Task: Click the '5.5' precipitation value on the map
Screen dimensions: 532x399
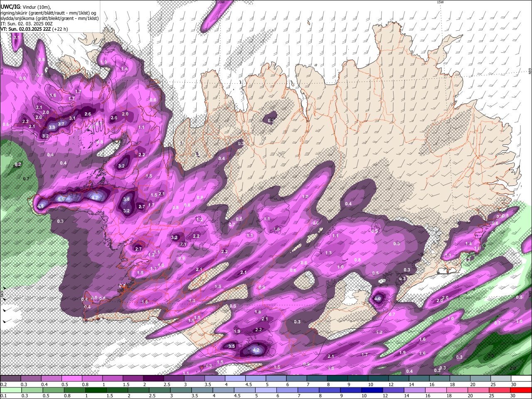Action: [x=61, y=199]
